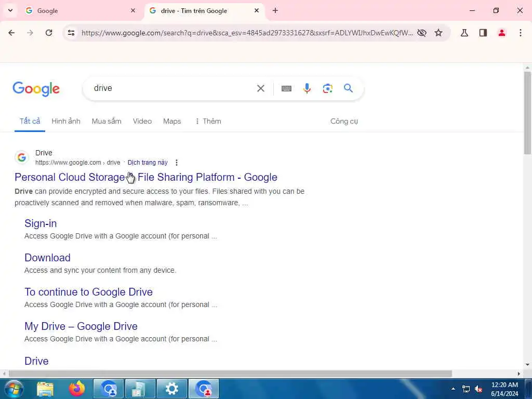
Task: Open 'To continue to Google Drive' link
Action: pos(88,292)
